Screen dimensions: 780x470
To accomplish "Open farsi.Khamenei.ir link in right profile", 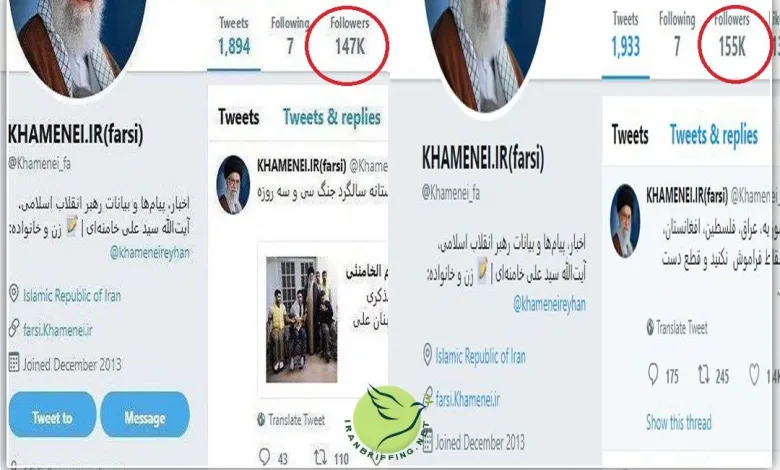I will 467,399.
